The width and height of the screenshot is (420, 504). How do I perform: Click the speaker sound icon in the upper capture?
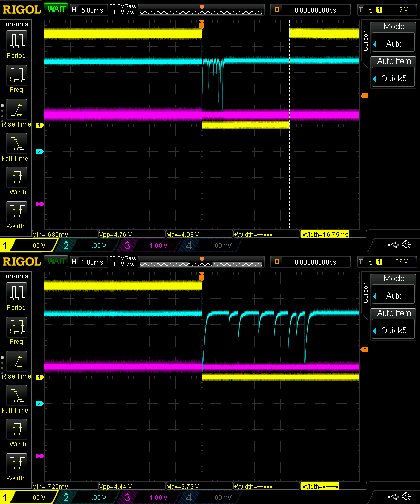point(406,245)
